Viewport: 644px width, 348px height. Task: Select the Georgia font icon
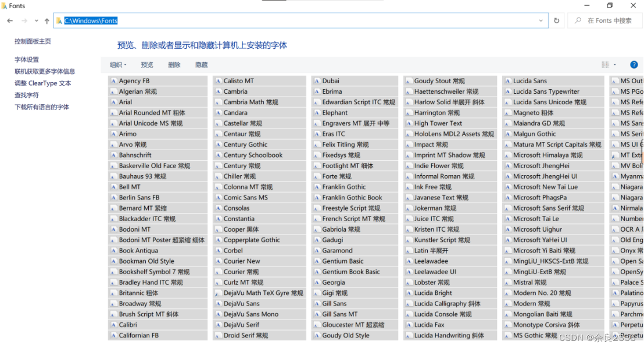(x=317, y=282)
